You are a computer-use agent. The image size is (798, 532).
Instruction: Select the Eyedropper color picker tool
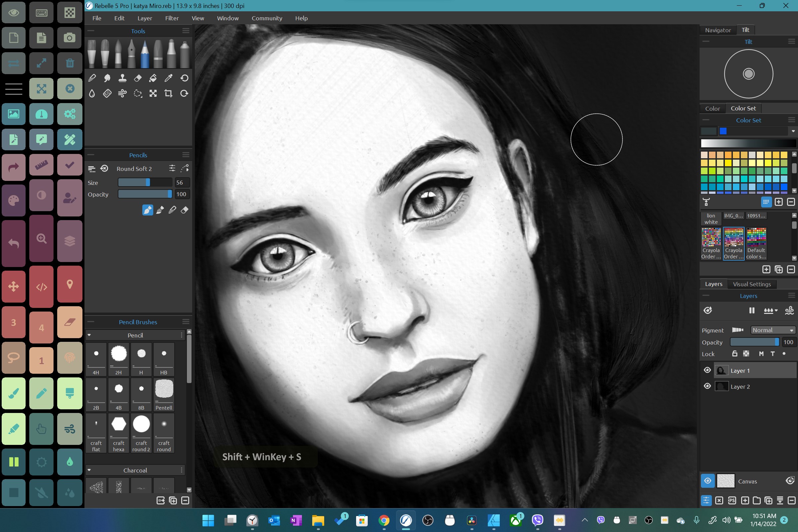click(x=168, y=78)
